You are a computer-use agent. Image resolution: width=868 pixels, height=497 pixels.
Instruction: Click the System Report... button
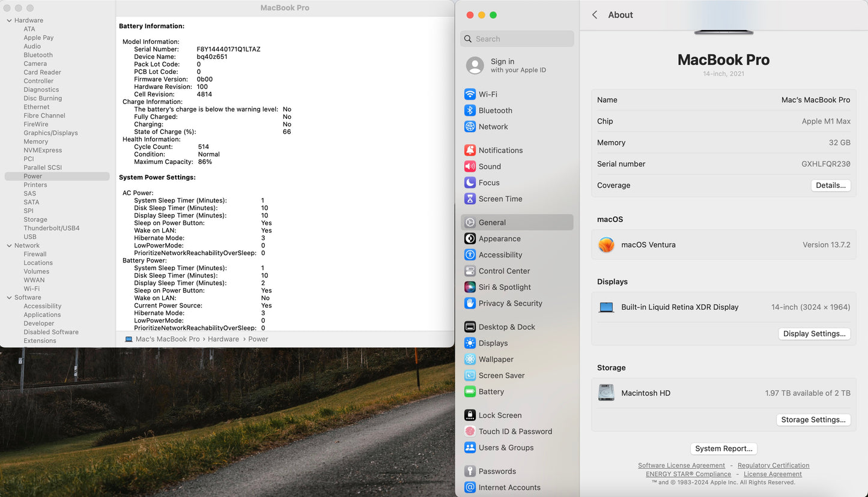(x=723, y=448)
